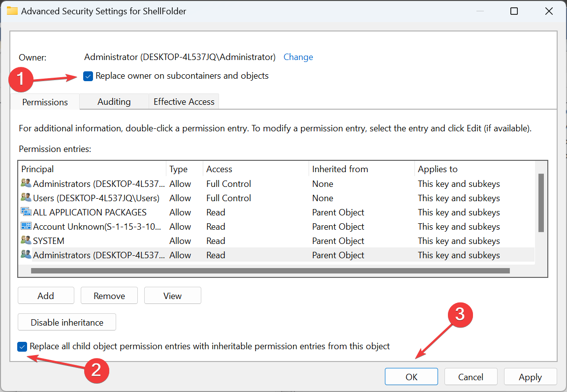Click the Change owner link
This screenshot has height=392, width=567.
(x=298, y=57)
